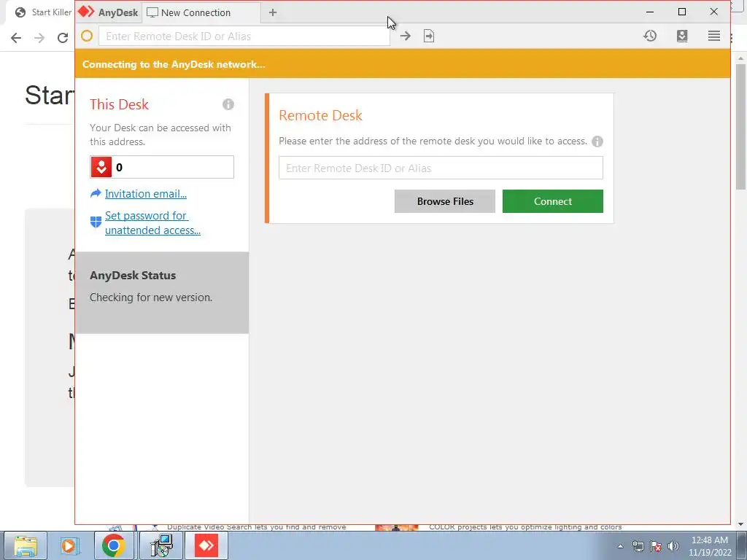Show hidden system tray icons
This screenshot has height=560, width=747.
click(x=620, y=546)
